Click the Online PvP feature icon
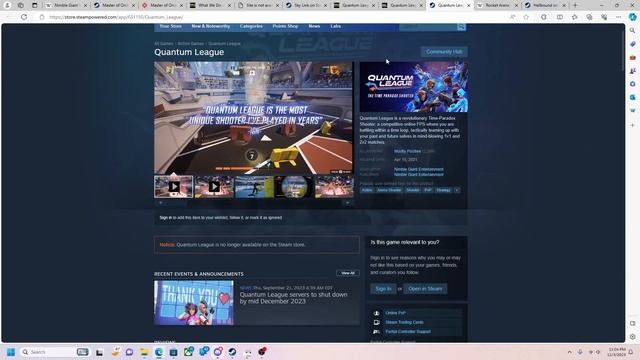 pyautogui.click(x=376, y=313)
